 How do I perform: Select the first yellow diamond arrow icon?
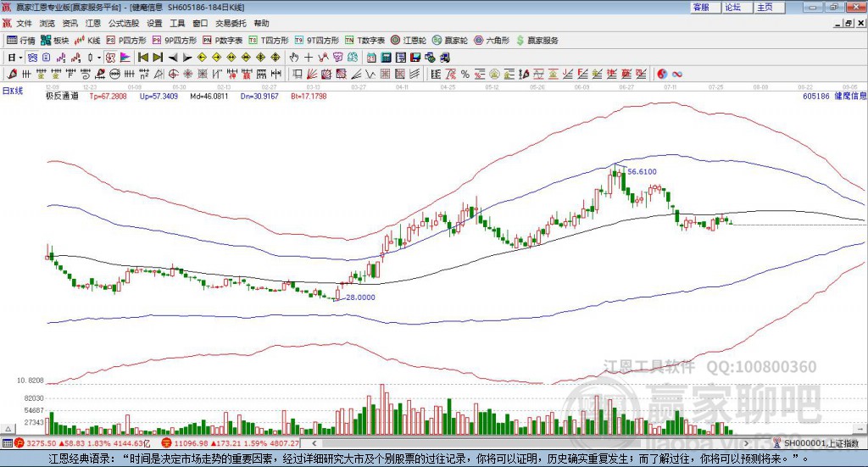point(202,58)
